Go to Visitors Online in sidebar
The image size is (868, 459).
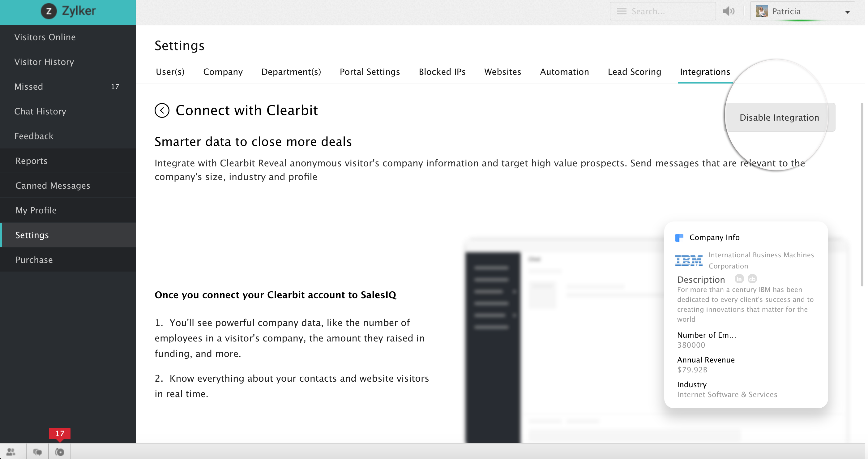(45, 37)
